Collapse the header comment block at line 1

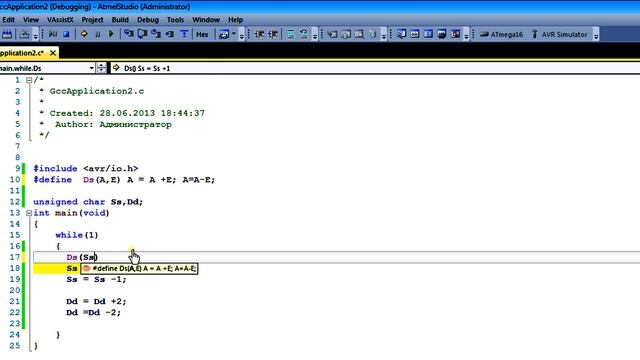tap(29, 80)
